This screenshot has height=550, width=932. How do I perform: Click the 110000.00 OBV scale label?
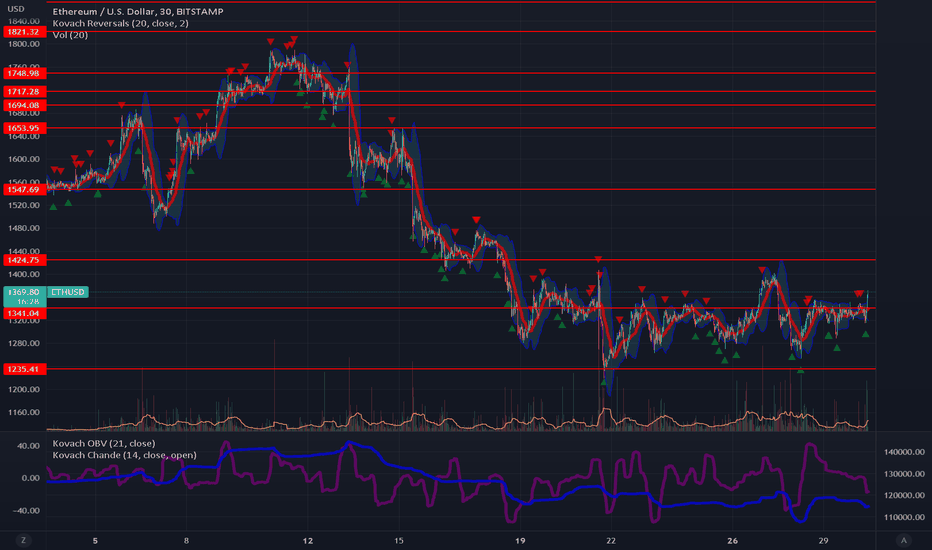pos(904,517)
